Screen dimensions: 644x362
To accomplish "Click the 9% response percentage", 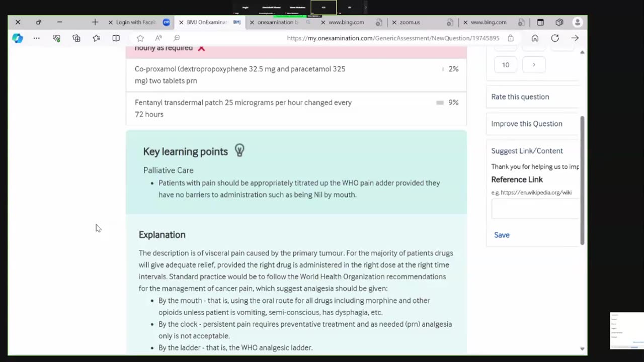I will click(453, 103).
